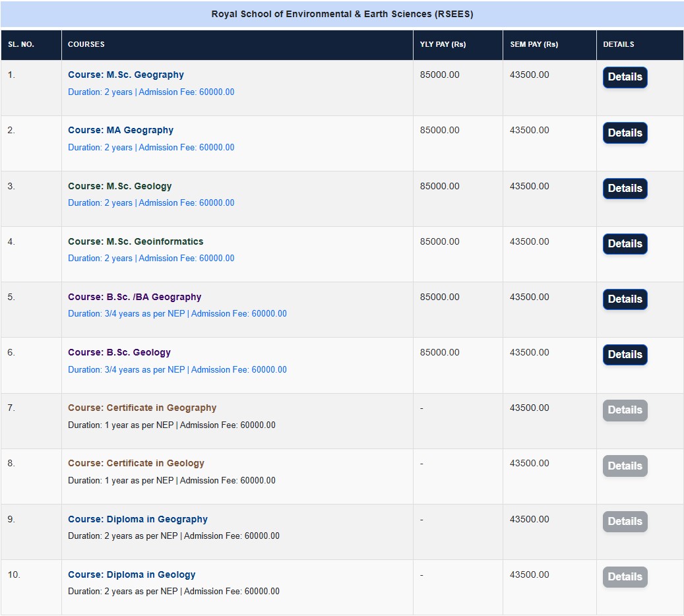Click greyed Details for Diploma in Geography
This screenshot has width=684, height=616.
pyautogui.click(x=625, y=521)
